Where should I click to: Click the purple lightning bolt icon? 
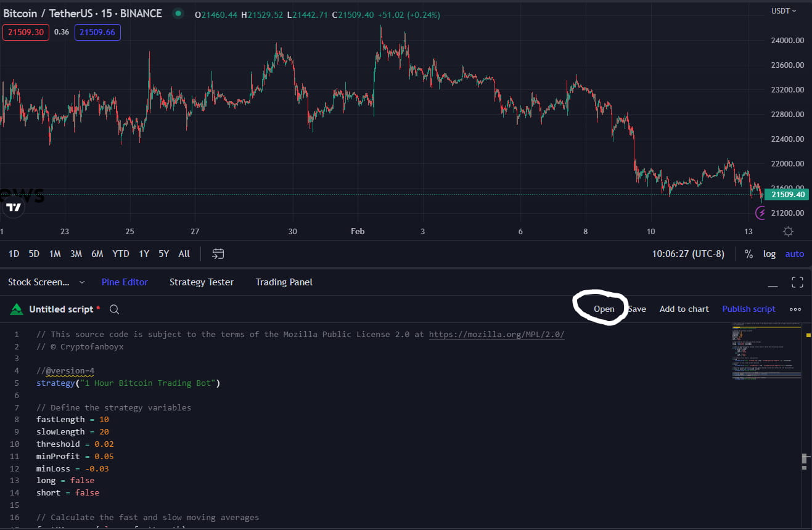pyautogui.click(x=761, y=213)
